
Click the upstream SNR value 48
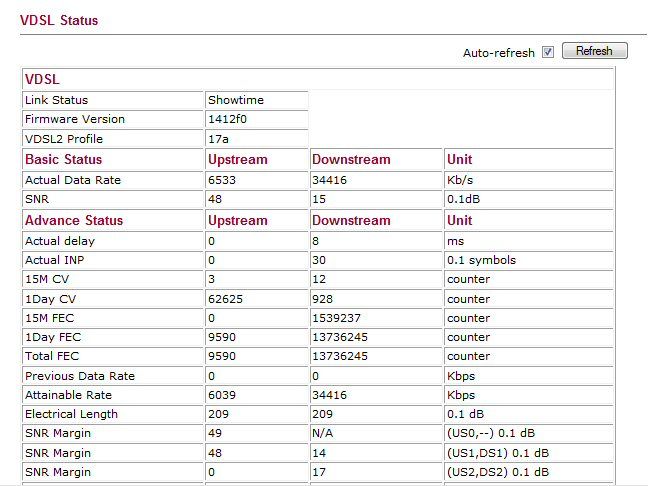tap(215, 199)
